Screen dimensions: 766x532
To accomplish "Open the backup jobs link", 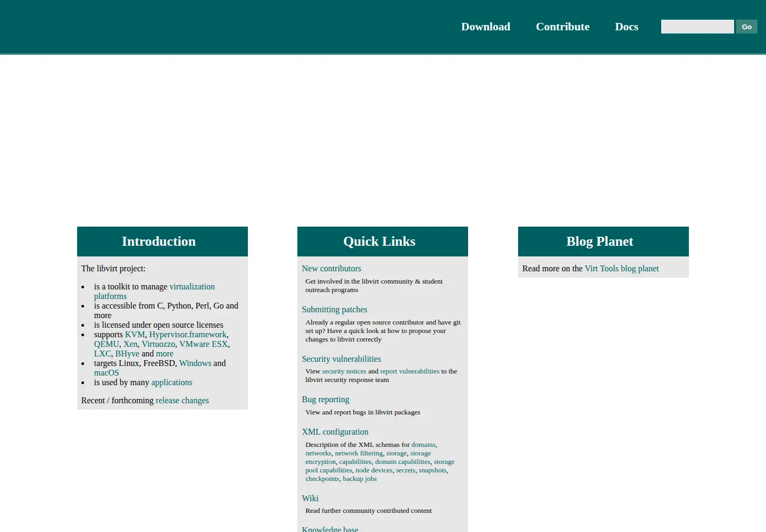I will (x=360, y=479).
